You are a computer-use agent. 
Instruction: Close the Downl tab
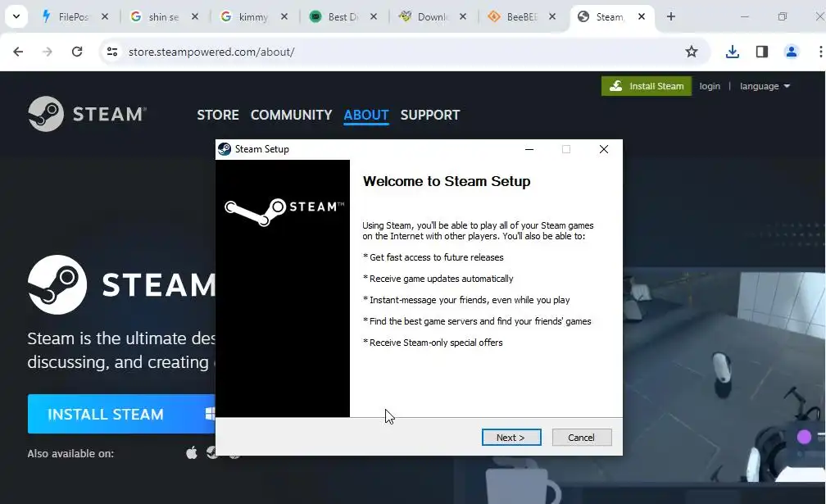[x=462, y=17]
